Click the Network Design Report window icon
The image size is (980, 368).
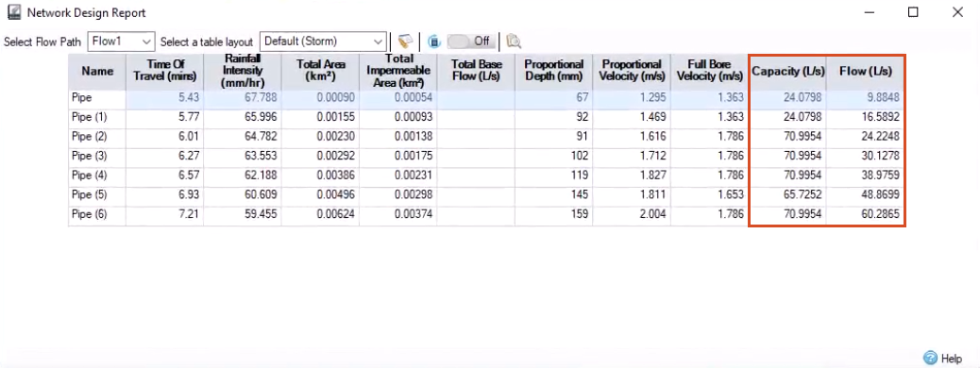pos(13,12)
